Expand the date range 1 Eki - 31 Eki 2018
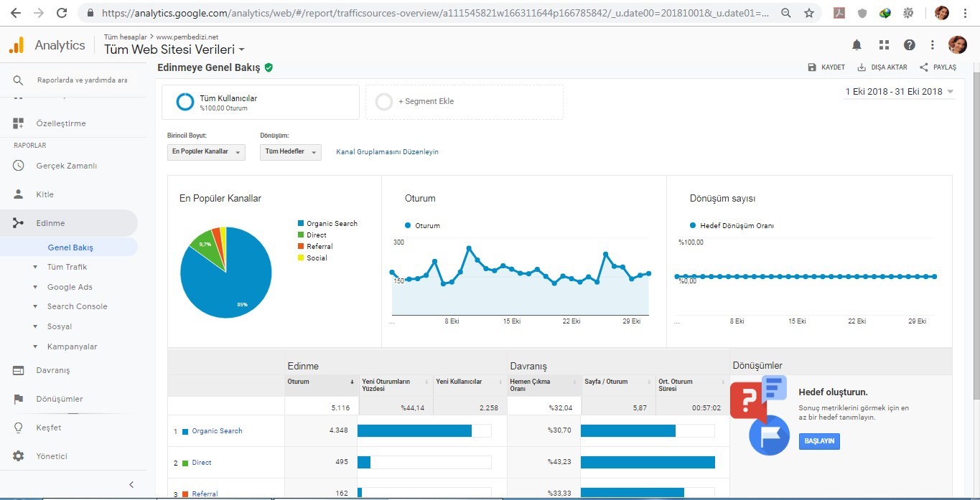Image resolution: width=980 pixels, height=500 pixels. 900,92
